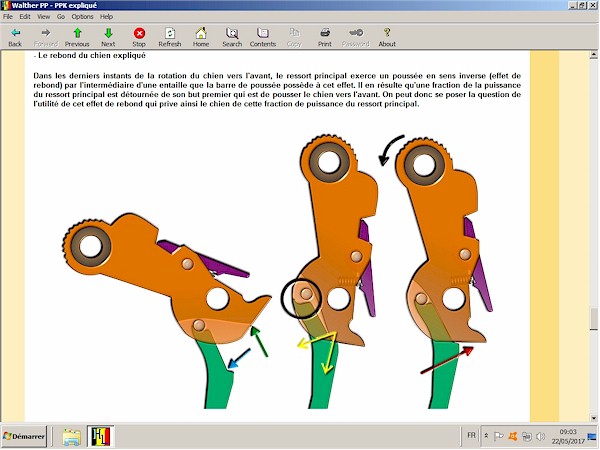The height and width of the screenshot is (450, 600).
Task: Click the FR language indicator
Action: pyautogui.click(x=471, y=435)
